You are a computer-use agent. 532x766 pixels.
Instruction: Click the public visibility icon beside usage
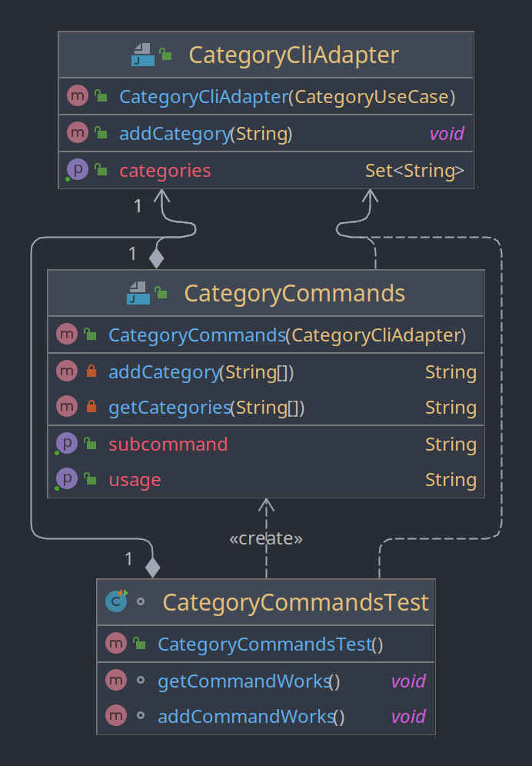coord(91,478)
